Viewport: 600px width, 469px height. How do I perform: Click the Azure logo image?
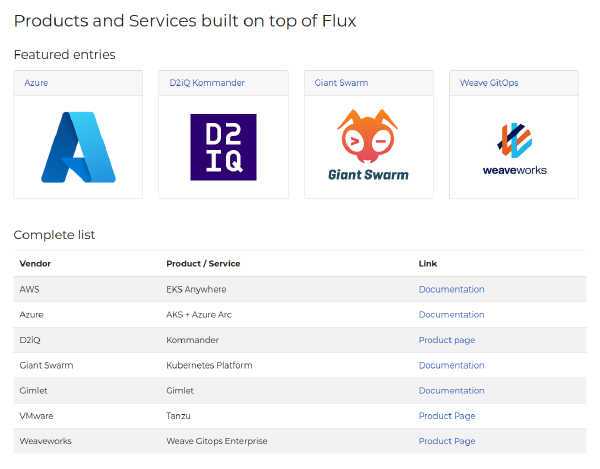[78, 147]
